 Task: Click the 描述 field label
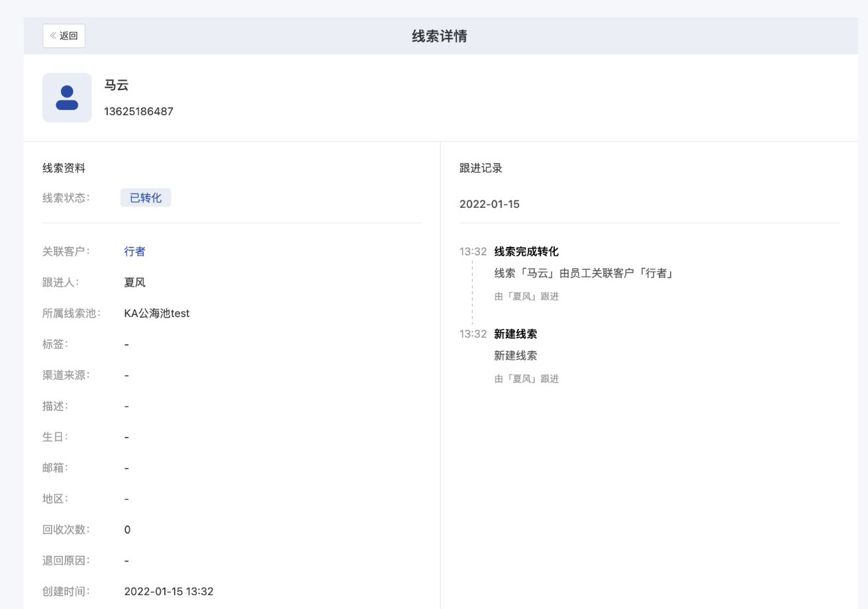coord(56,406)
